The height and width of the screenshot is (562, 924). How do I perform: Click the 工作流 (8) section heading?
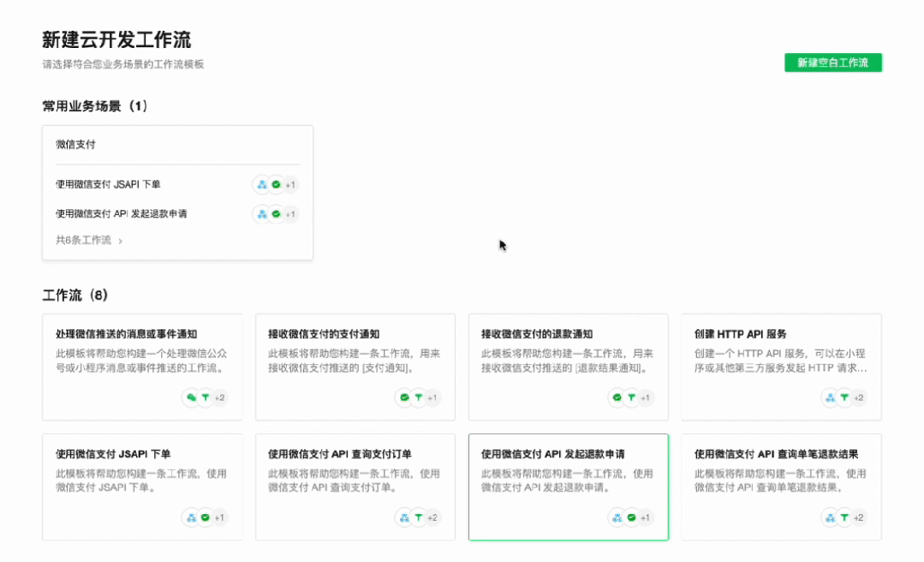click(75, 295)
